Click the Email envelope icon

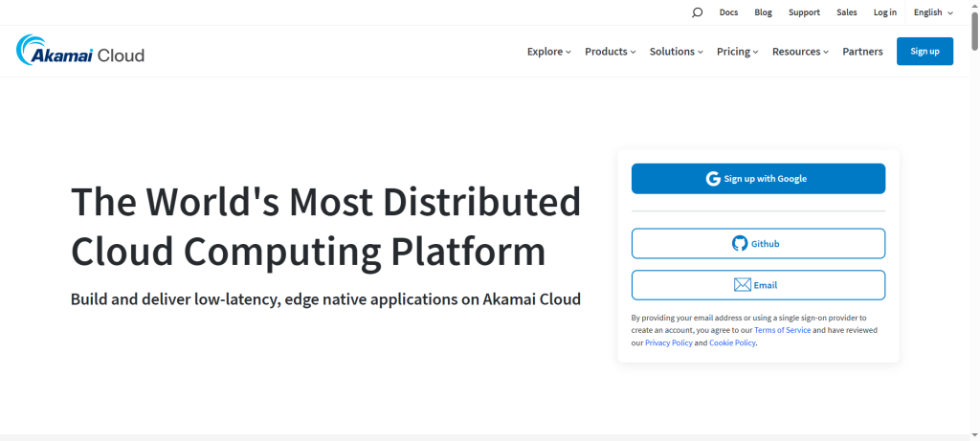click(x=742, y=285)
